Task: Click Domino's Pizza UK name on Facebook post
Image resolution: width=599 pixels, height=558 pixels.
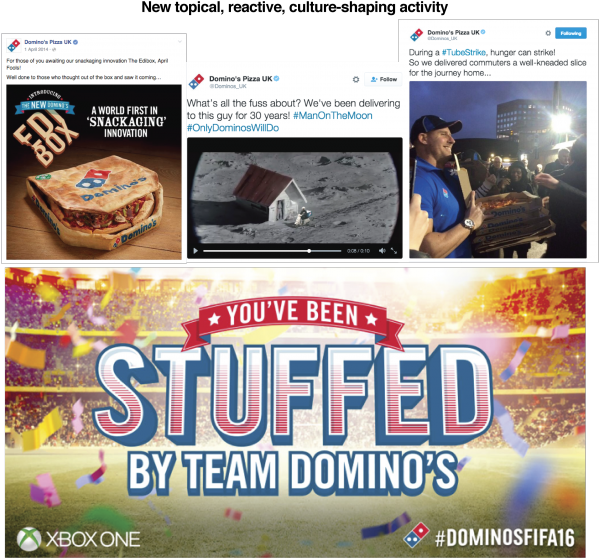Action: pyautogui.click(x=48, y=42)
